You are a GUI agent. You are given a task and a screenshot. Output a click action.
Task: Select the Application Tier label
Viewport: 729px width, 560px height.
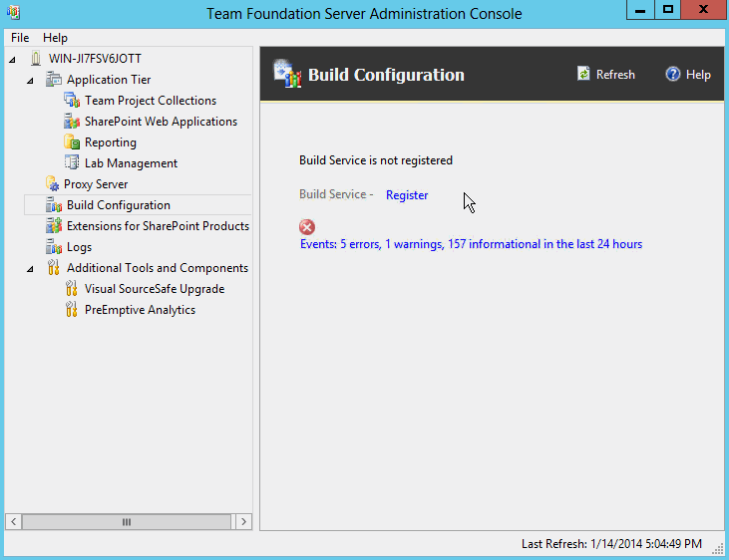tap(109, 80)
